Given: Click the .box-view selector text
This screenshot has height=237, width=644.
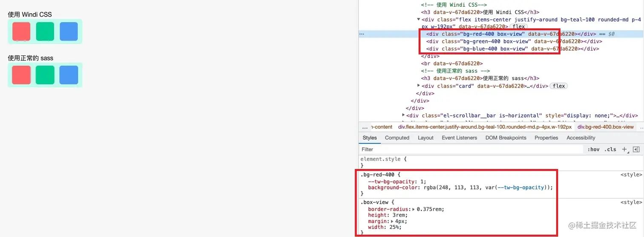Looking at the screenshot, I should [375, 202].
